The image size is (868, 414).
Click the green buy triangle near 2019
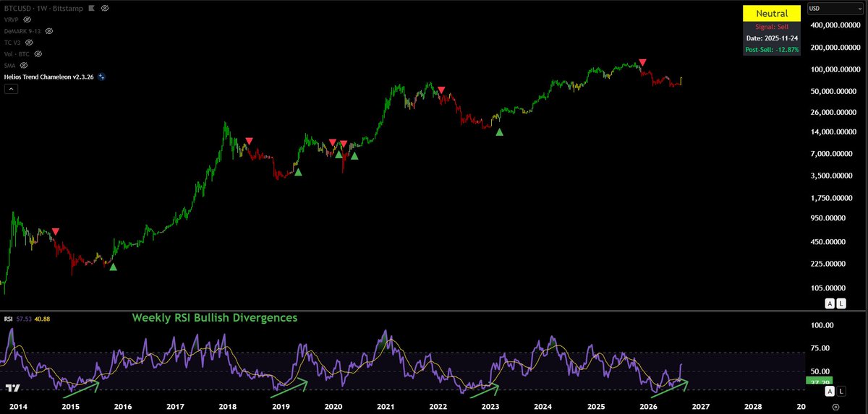pyautogui.click(x=298, y=171)
